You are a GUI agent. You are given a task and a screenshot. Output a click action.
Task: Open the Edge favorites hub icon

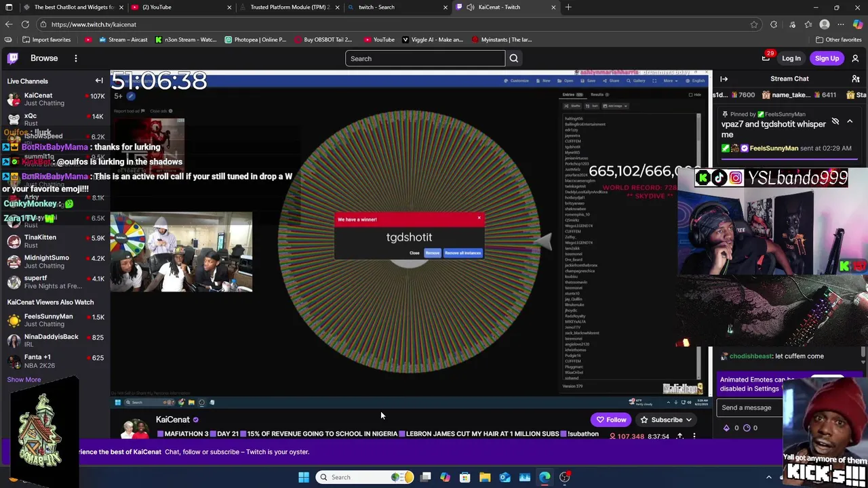[x=808, y=24]
